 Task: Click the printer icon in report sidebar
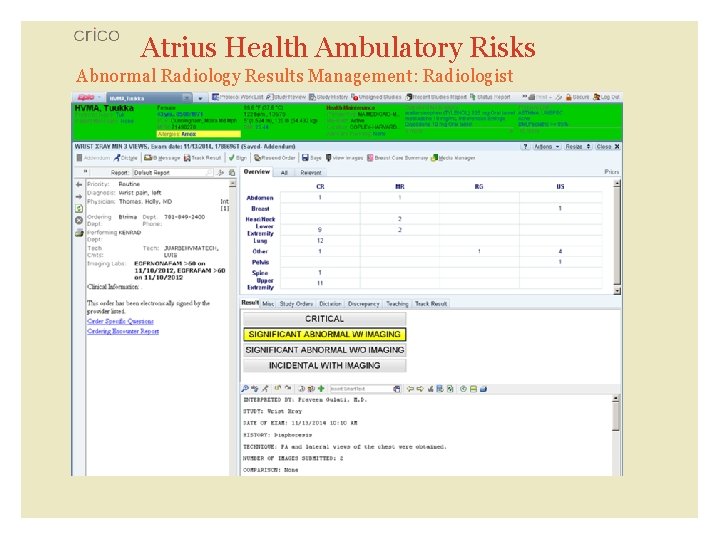(x=79, y=233)
